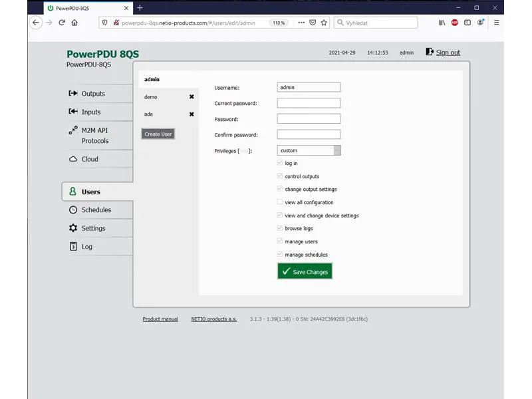532x399 pixels.
Task: Click the tracking protection shield icon
Action: pyautogui.click(x=105, y=23)
